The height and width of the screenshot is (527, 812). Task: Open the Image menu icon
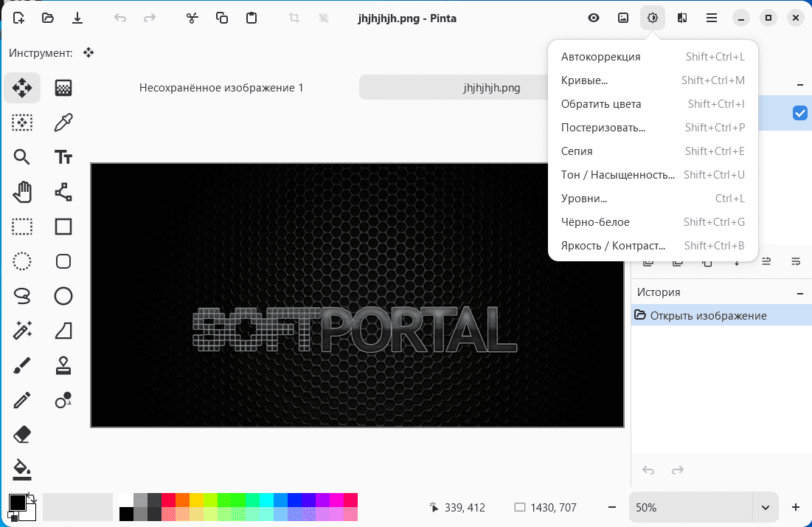[x=623, y=18]
